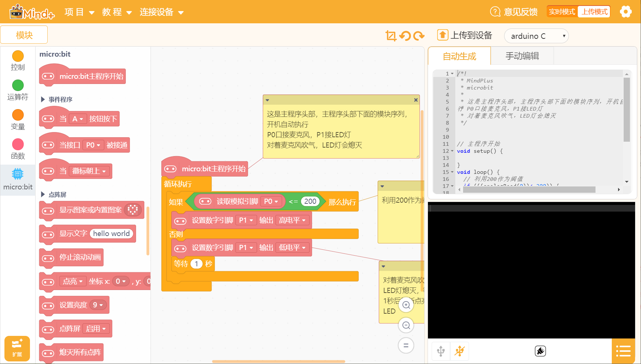Switch to upload mode (上传模式)
This screenshot has height=364, width=641.
[594, 12]
